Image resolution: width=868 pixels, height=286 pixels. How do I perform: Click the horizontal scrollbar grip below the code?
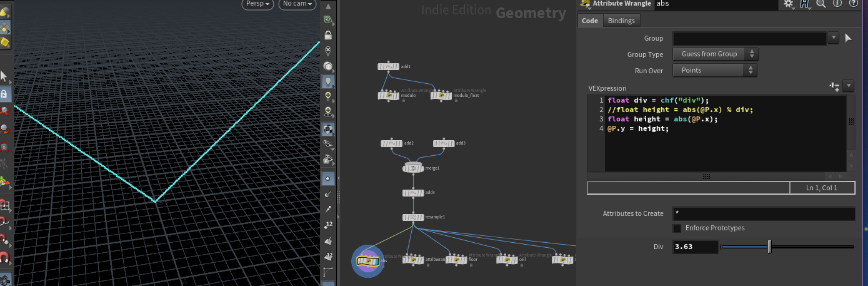pos(706,176)
